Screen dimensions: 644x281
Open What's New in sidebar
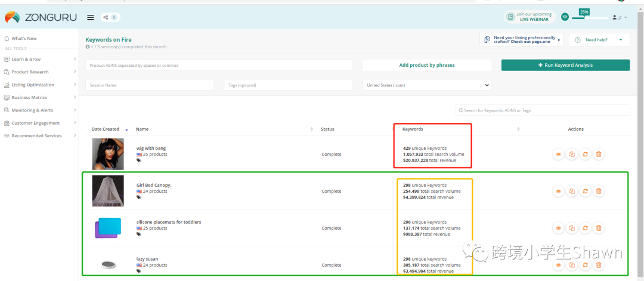coord(24,38)
